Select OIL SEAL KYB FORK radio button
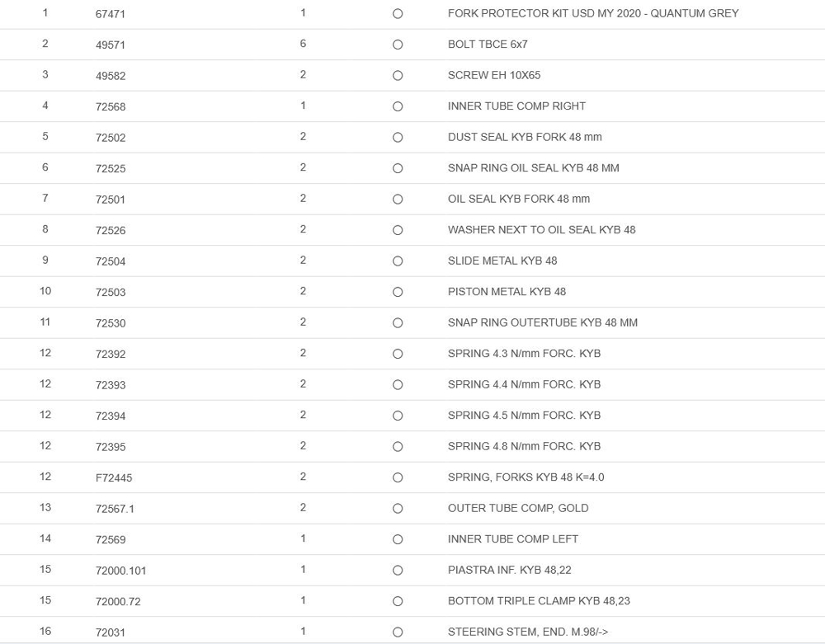 [x=398, y=200]
